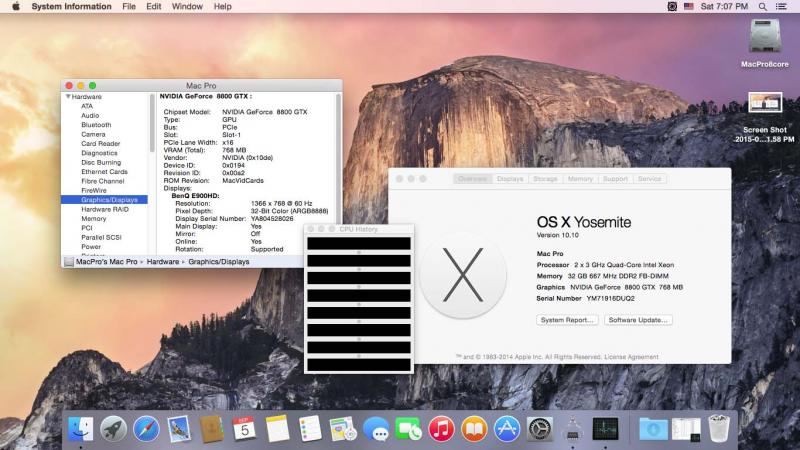Open Safari from the dock
The width and height of the screenshot is (800, 450).
click(146, 430)
